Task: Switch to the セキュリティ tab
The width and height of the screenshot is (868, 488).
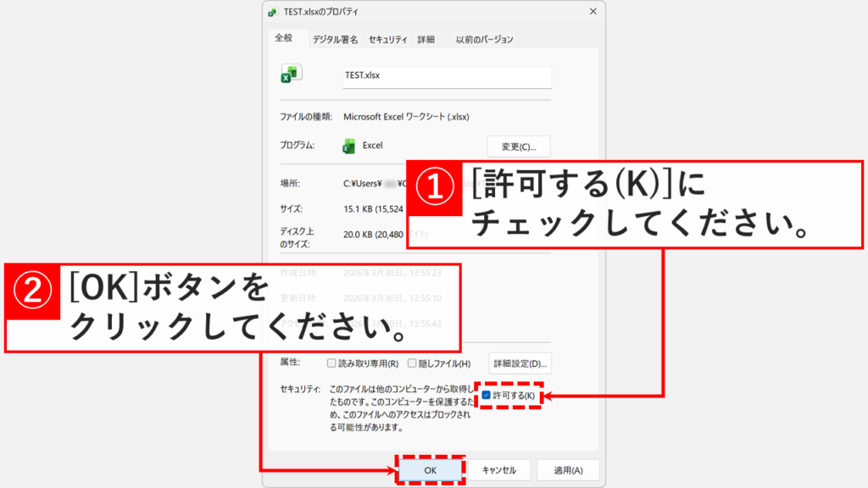Action: pyautogui.click(x=387, y=39)
